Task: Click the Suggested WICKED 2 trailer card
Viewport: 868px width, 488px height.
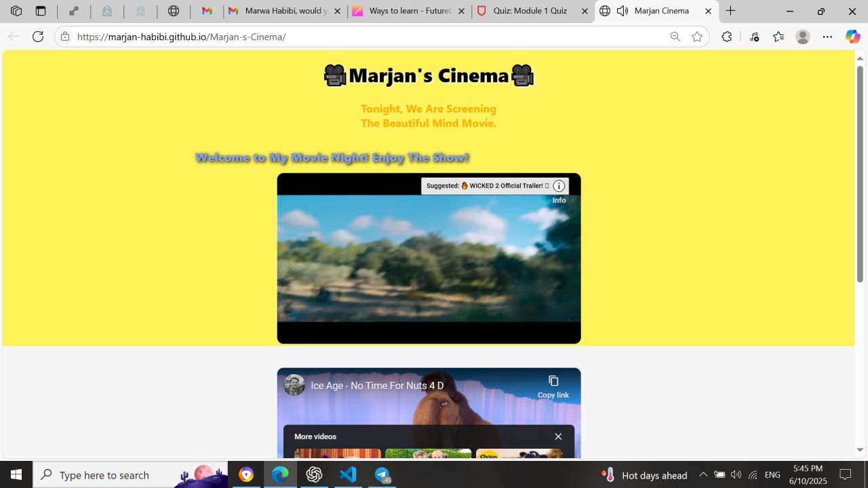Action: 487,186
